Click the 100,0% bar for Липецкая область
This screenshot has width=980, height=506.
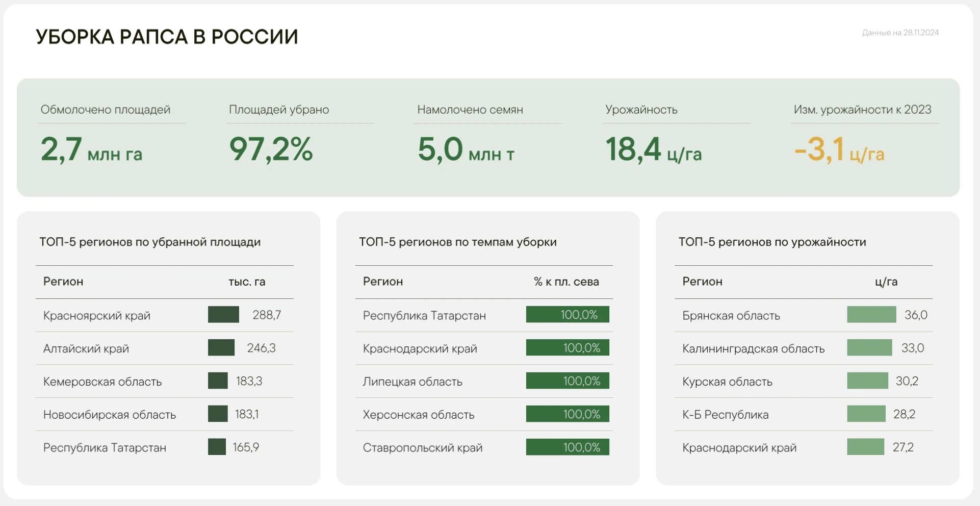(568, 381)
